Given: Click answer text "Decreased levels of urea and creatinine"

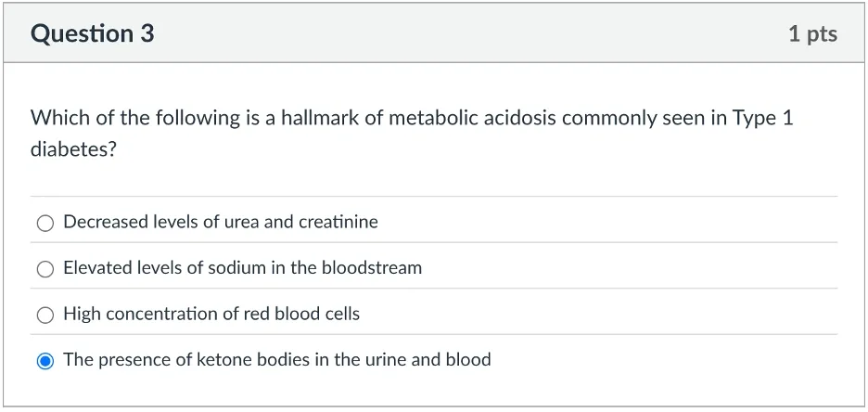Looking at the screenshot, I should [221, 223].
